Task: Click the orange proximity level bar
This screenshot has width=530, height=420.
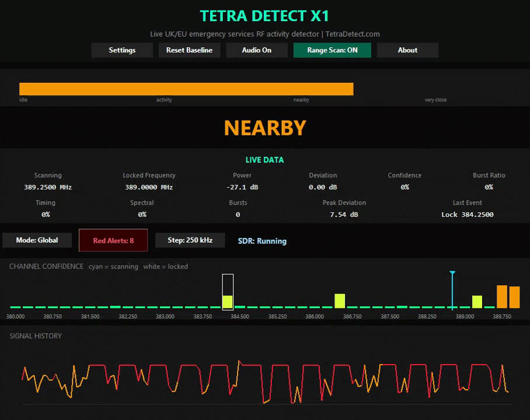Action: [186, 89]
